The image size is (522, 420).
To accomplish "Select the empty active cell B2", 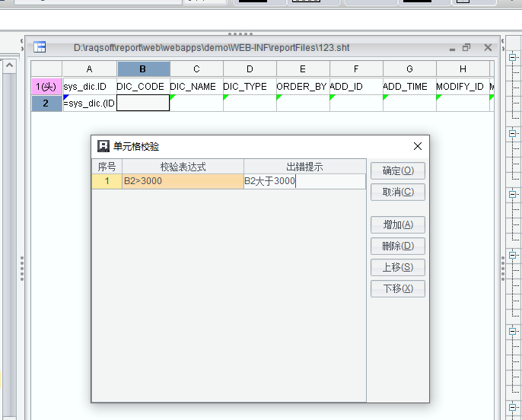I will tap(143, 103).
